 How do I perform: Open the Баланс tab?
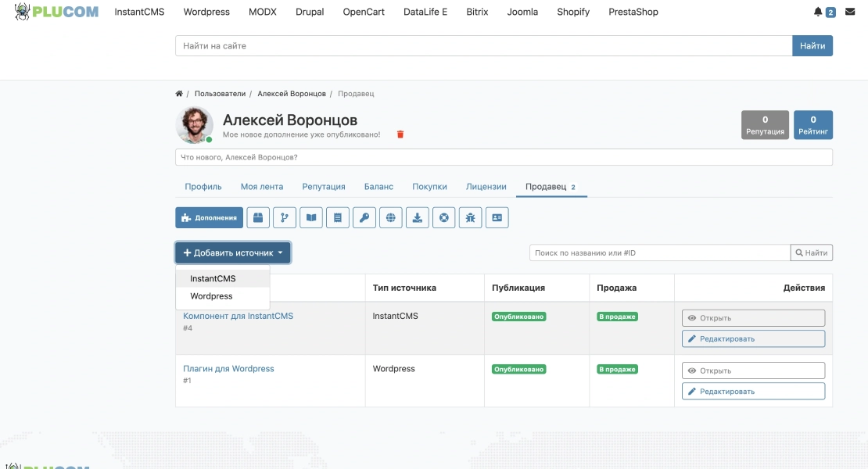click(x=378, y=187)
